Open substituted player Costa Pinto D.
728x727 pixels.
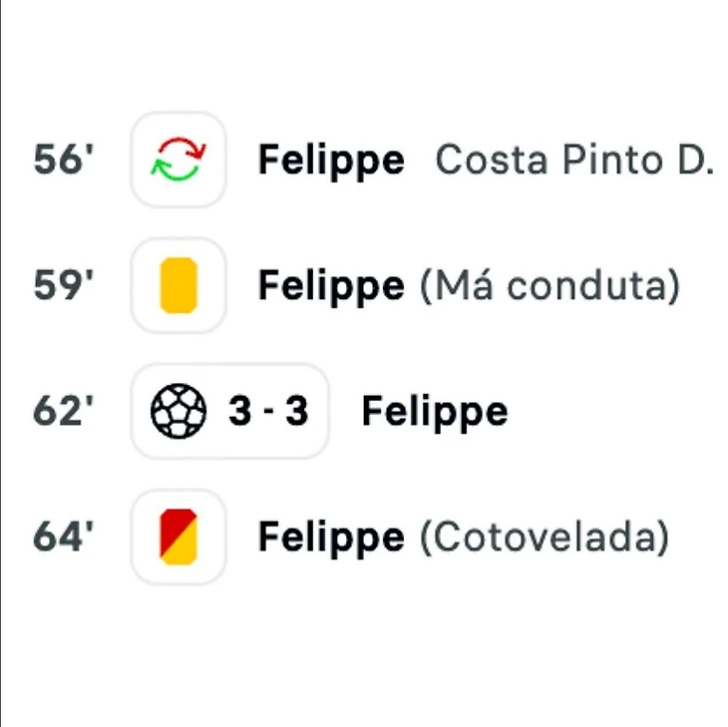click(x=574, y=160)
